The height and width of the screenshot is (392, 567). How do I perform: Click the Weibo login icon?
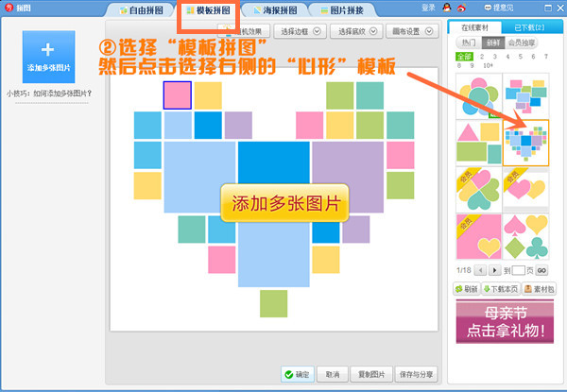point(459,7)
